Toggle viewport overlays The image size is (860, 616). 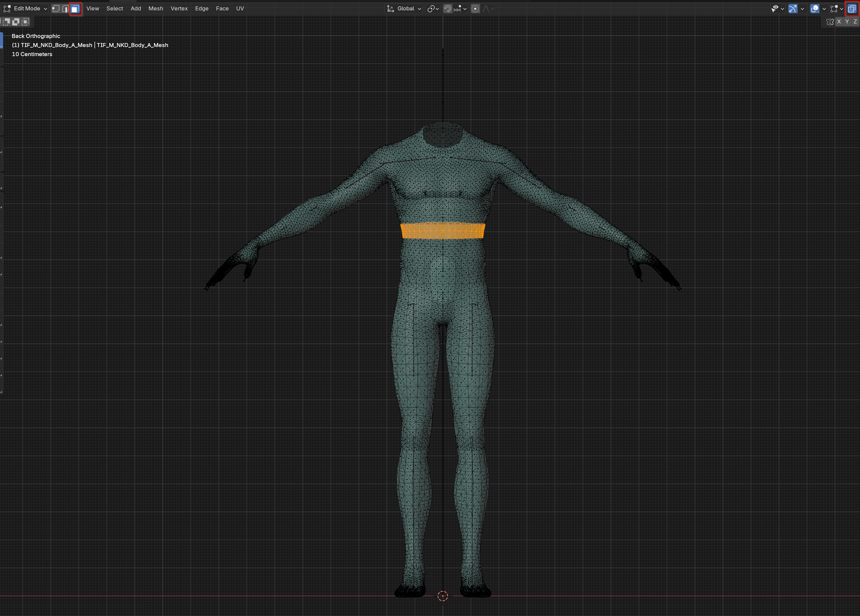coord(815,8)
